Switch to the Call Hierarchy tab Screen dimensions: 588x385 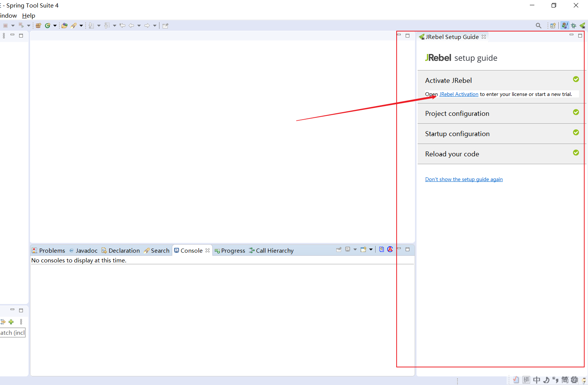tap(271, 250)
